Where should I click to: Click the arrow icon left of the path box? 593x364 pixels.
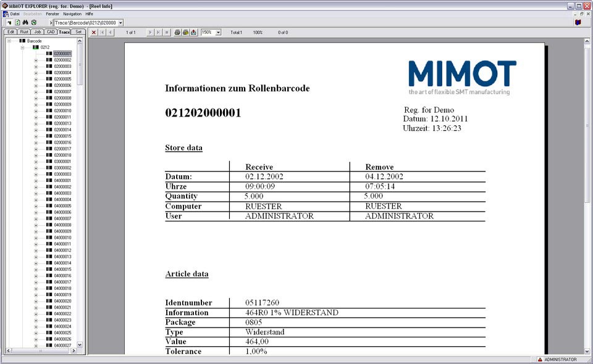pyautogui.click(x=51, y=23)
